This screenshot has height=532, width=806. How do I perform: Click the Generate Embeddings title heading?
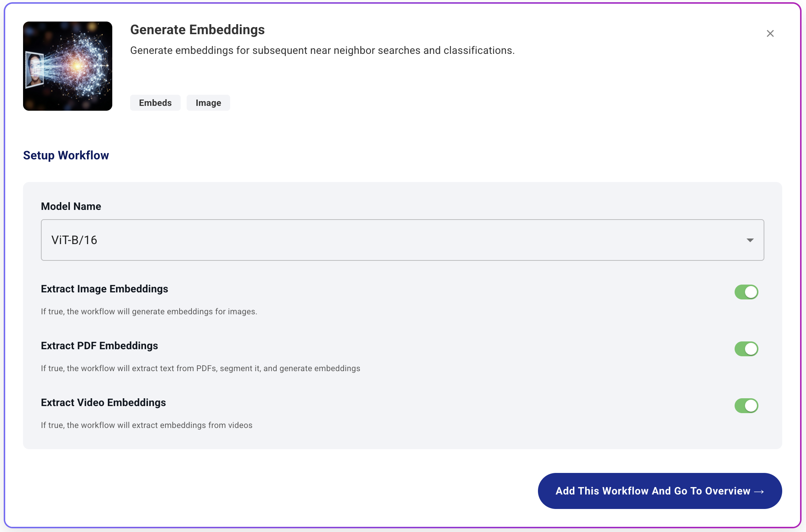click(x=197, y=30)
